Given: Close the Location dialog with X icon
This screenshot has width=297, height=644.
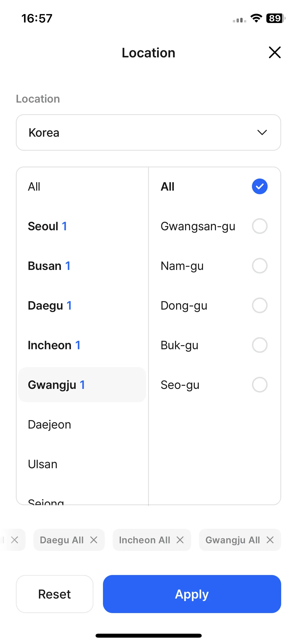Looking at the screenshot, I should [275, 52].
